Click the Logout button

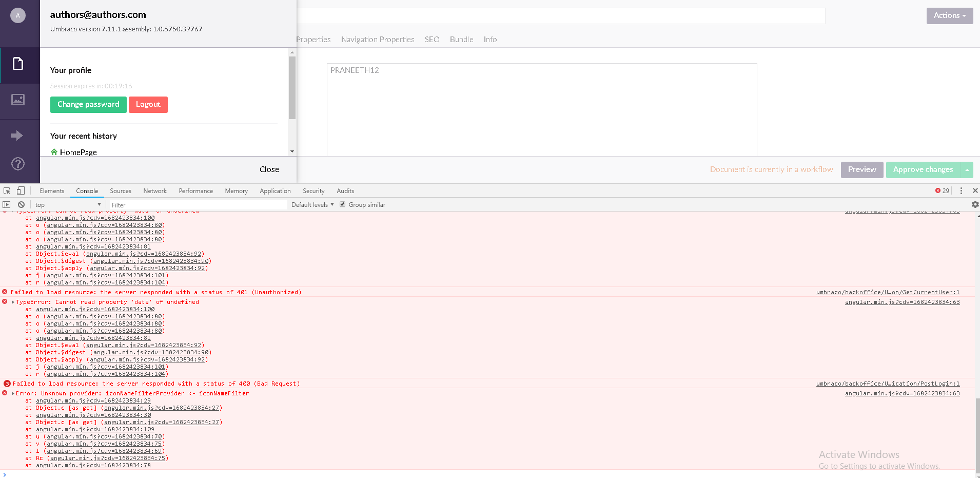[x=148, y=104]
